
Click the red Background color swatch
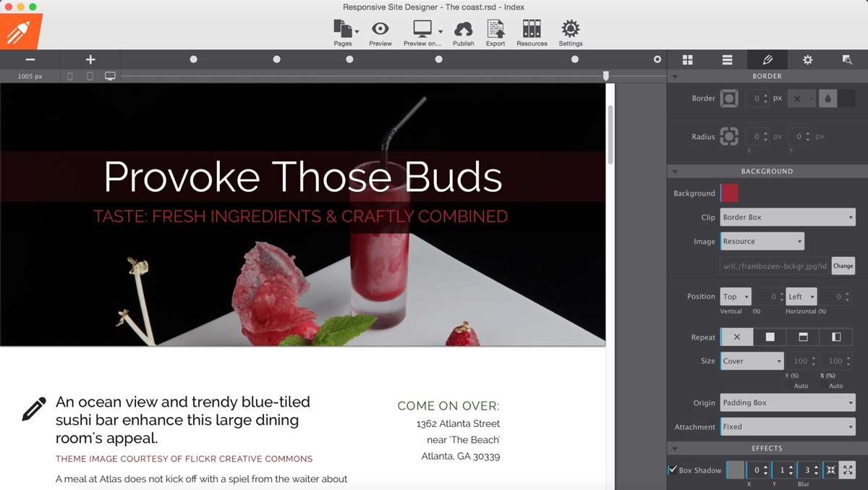coord(730,193)
